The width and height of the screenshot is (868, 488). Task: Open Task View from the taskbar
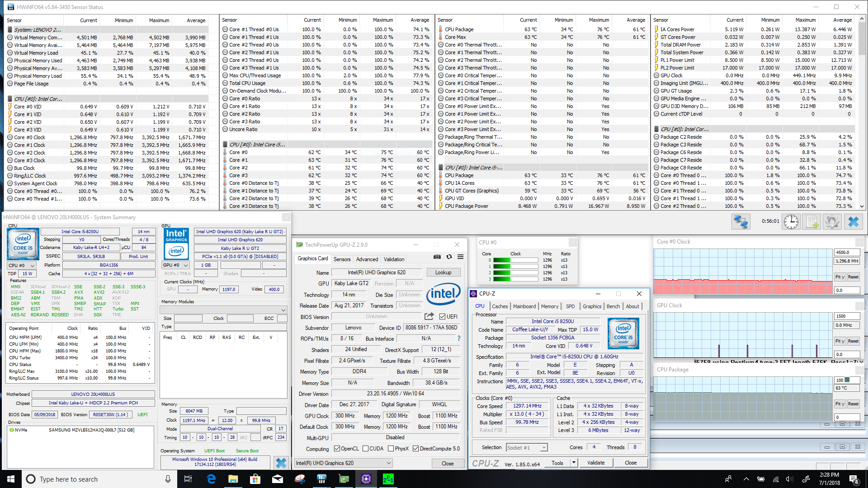click(x=188, y=479)
